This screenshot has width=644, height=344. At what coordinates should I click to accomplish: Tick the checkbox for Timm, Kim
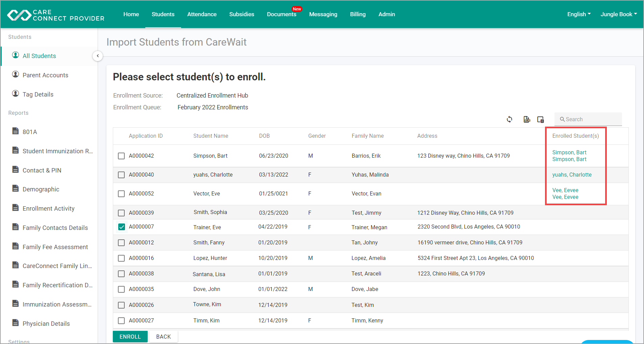click(121, 321)
